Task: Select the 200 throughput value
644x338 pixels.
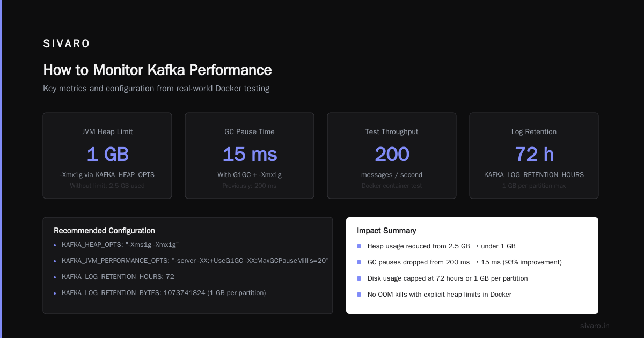Action: tap(392, 154)
